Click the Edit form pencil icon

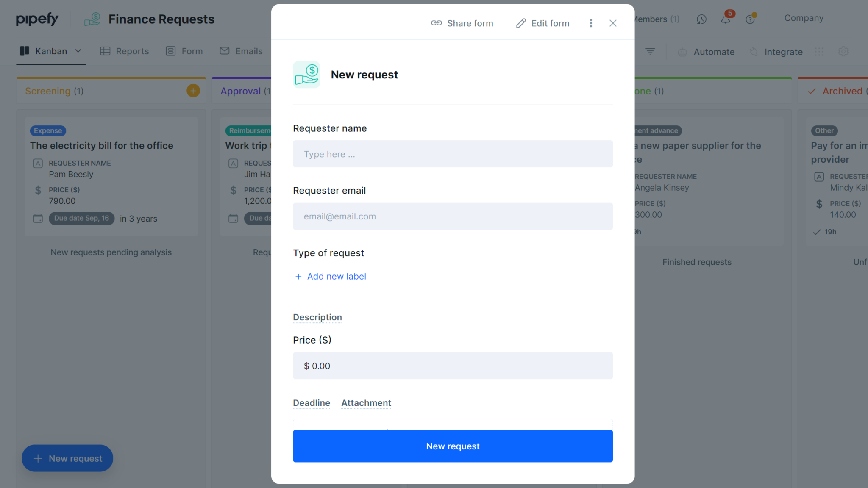(x=520, y=23)
